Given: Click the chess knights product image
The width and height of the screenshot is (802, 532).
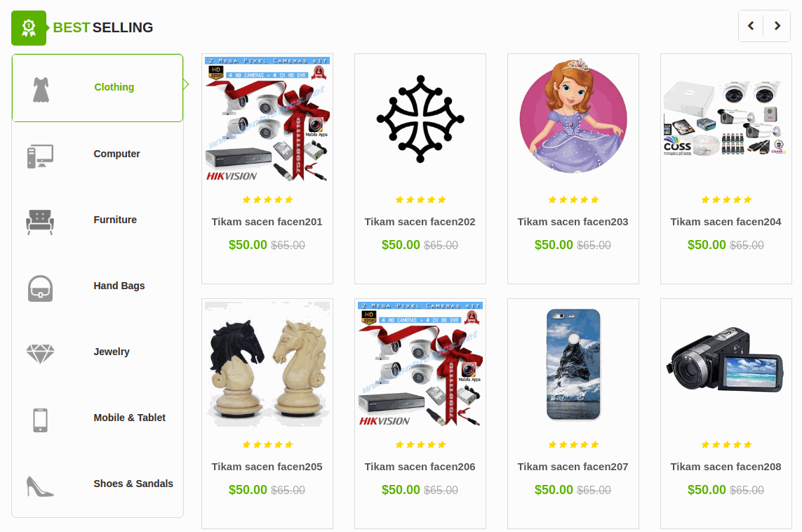Looking at the screenshot, I should 267,364.
